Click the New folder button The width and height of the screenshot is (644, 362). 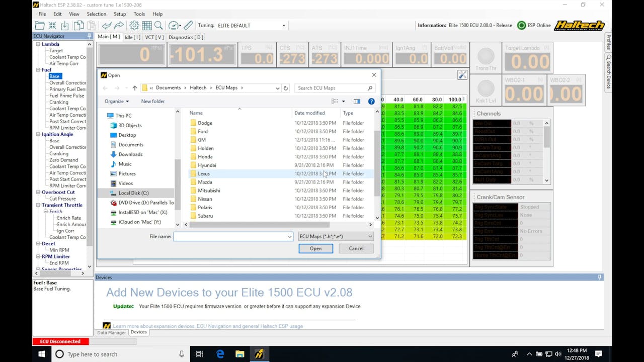pos(152,101)
